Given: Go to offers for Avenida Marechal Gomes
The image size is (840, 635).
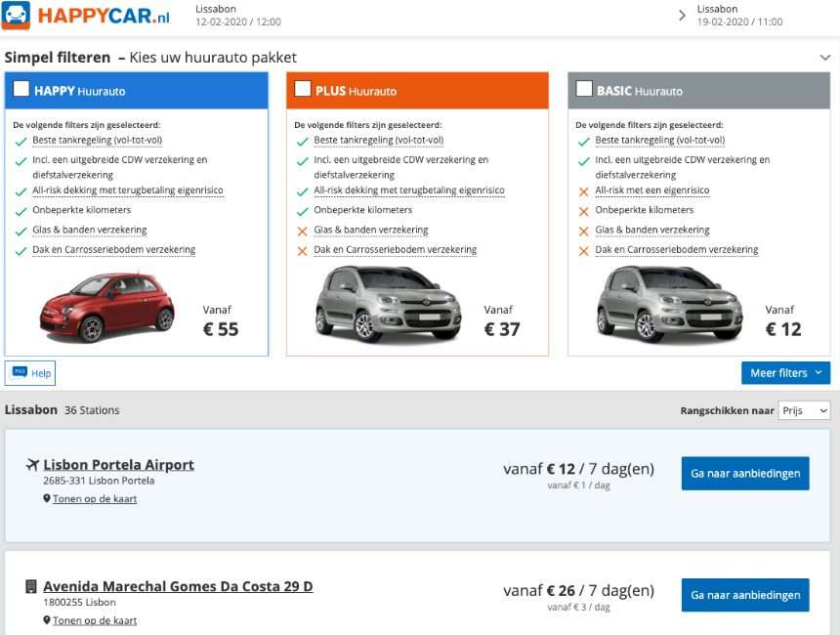Looking at the screenshot, I should click(745, 595).
